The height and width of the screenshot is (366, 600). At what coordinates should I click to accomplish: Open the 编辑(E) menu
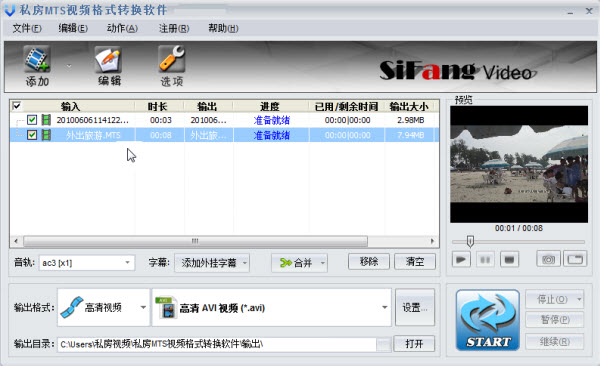coord(73,28)
